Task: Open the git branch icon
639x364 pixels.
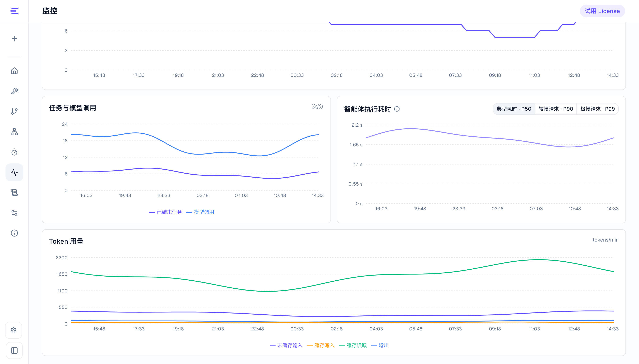Action: tap(14, 111)
